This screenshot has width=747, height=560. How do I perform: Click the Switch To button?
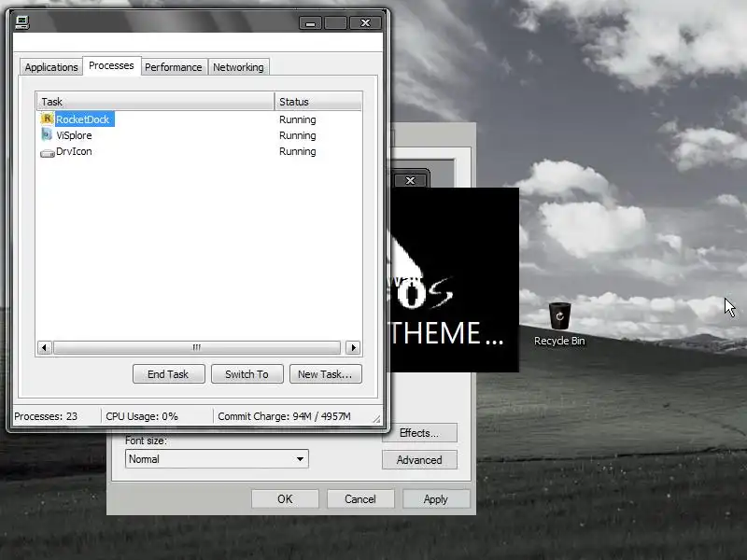(x=247, y=374)
